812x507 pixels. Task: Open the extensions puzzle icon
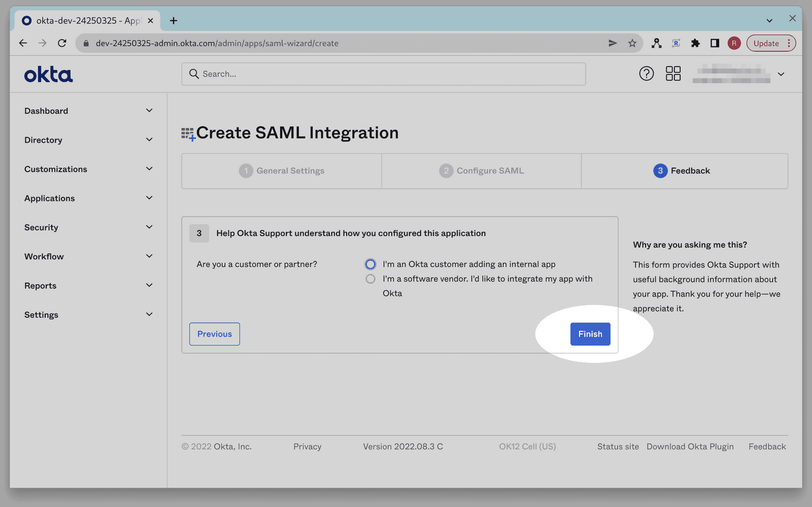pyautogui.click(x=695, y=43)
